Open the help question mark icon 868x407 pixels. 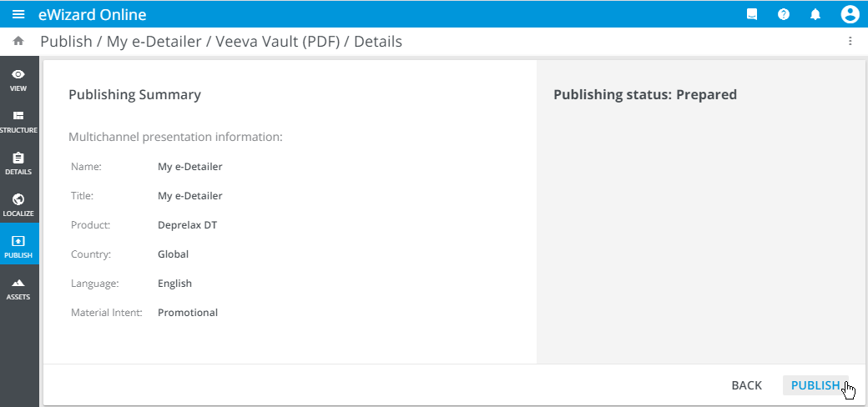784,14
